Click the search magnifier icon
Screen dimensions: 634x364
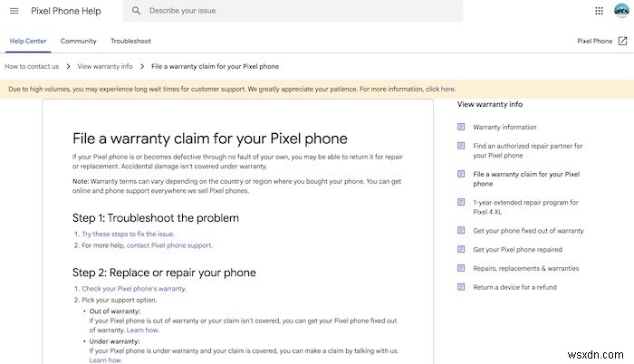[136, 11]
